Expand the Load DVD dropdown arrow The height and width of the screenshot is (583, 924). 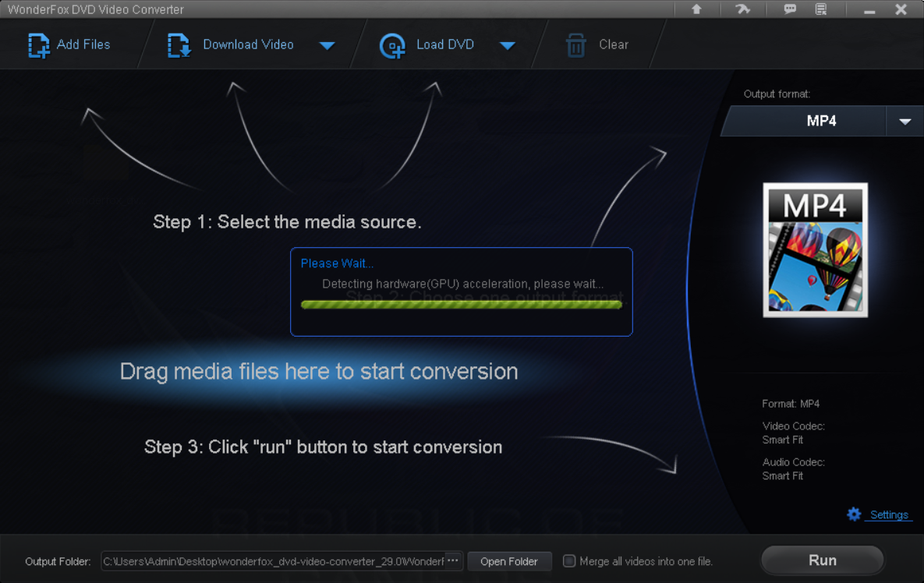(508, 45)
